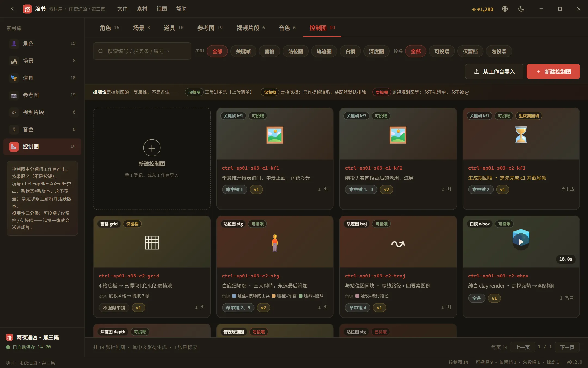Filter by 可投喂 feedability
Viewport: 588px width, 368px height.
442,51
